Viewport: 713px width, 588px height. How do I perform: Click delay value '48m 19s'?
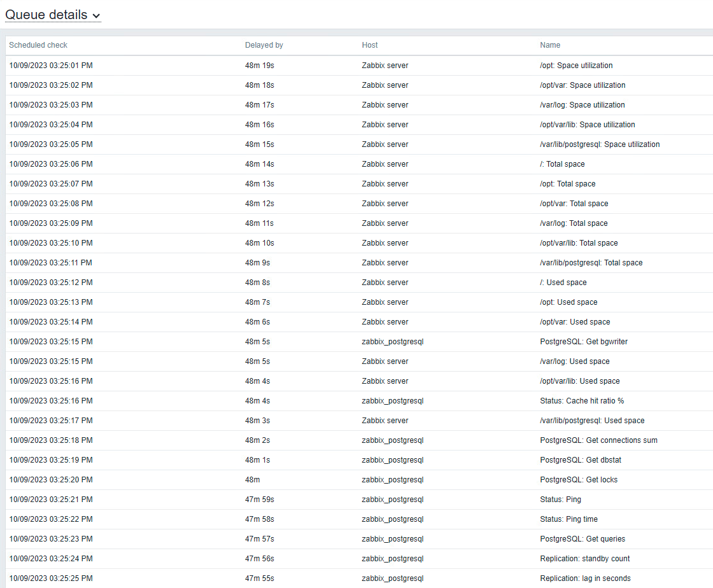pyautogui.click(x=260, y=66)
